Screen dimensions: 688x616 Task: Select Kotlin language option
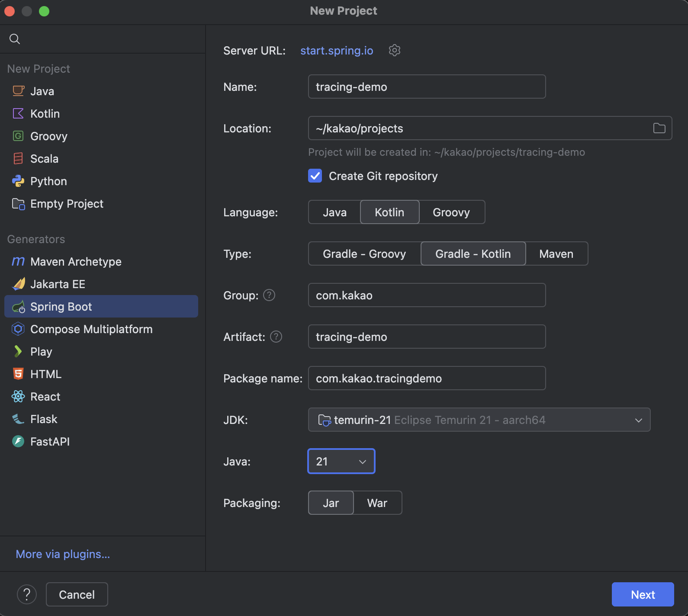[389, 212]
